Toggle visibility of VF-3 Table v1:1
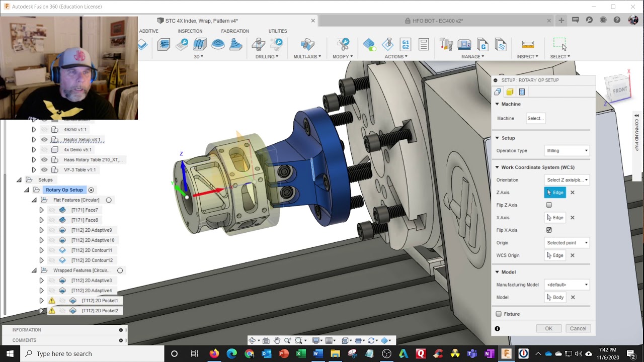This screenshot has height=362, width=644. (x=44, y=169)
